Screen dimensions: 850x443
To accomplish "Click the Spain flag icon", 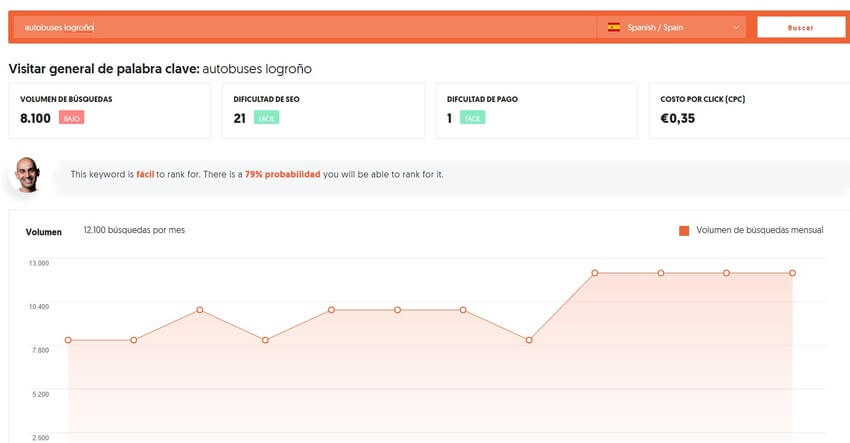I will pyautogui.click(x=614, y=27).
